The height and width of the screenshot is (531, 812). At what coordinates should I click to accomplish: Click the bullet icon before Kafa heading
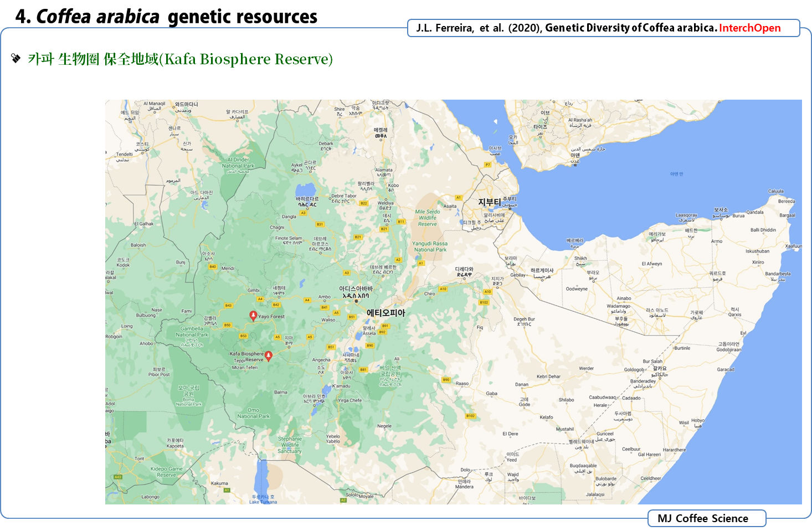(x=16, y=58)
